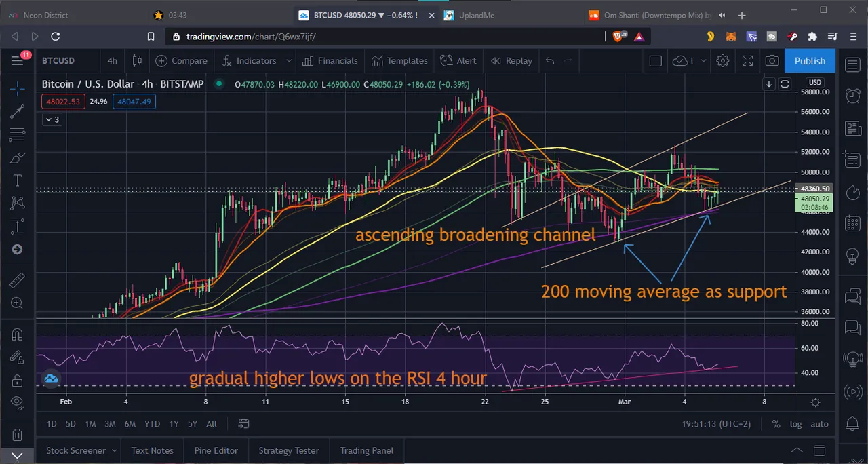The width and height of the screenshot is (868, 464).
Task: Lock all drawing tools
Action: 18,380
